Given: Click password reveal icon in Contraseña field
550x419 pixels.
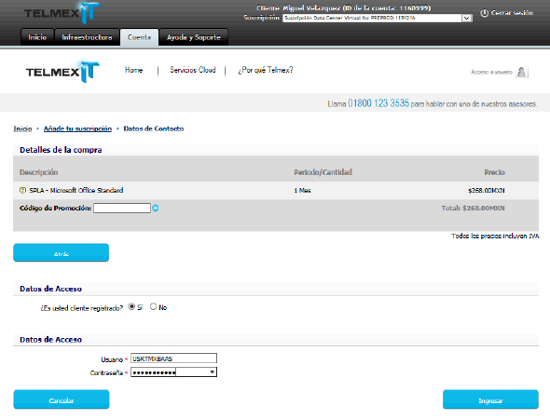Looking at the screenshot, I should coord(212,372).
